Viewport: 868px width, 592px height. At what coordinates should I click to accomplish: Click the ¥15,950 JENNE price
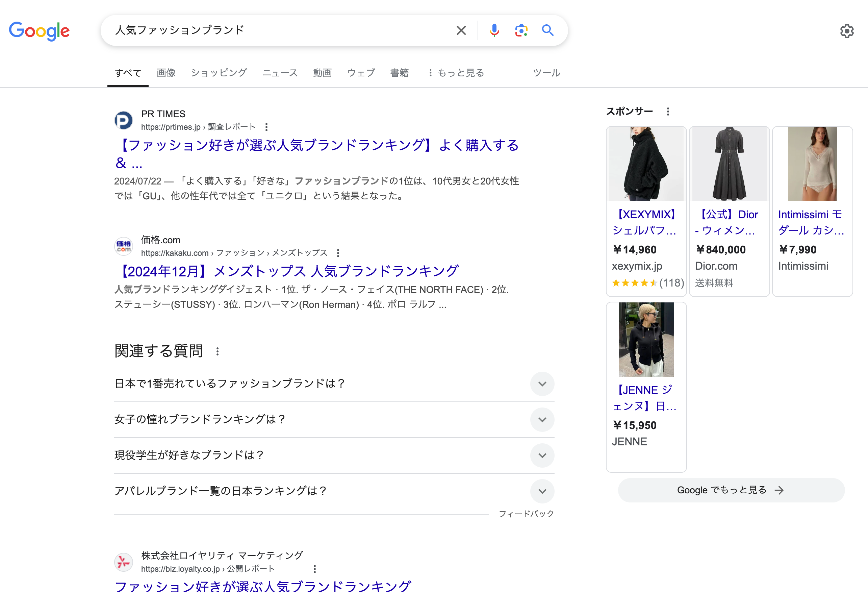coord(635,425)
